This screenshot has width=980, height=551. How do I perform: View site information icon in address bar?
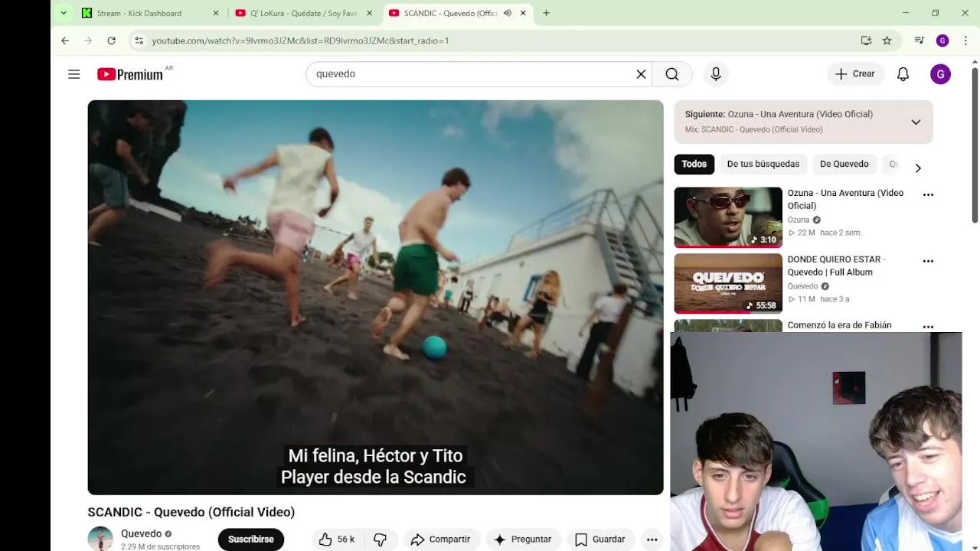pos(139,41)
